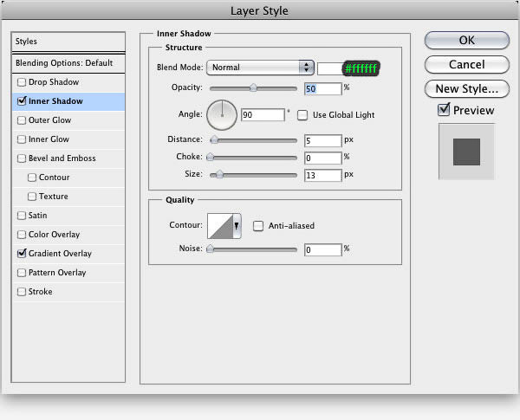The width and height of the screenshot is (520, 420).
Task: Focus the Distance value field
Action: (322, 141)
